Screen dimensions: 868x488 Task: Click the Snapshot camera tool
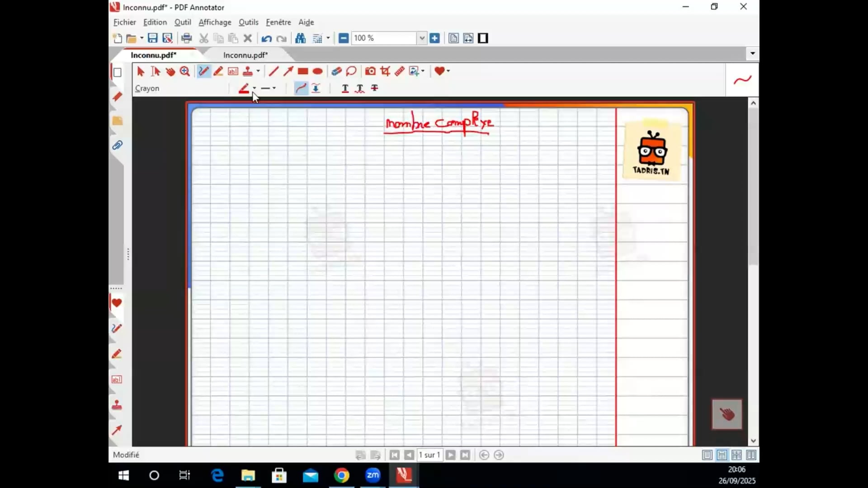[370, 71]
